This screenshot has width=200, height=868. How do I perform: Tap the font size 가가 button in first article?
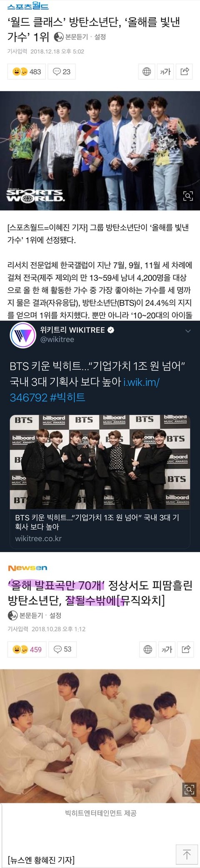click(165, 72)
